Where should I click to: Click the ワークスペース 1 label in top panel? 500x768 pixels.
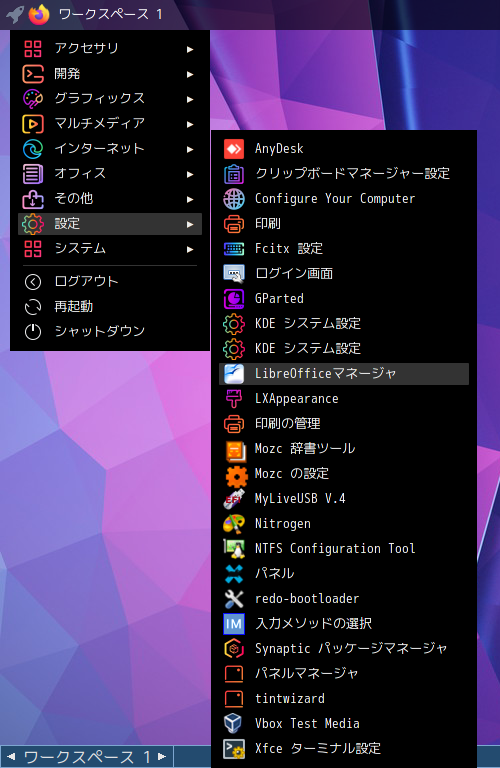111,14
